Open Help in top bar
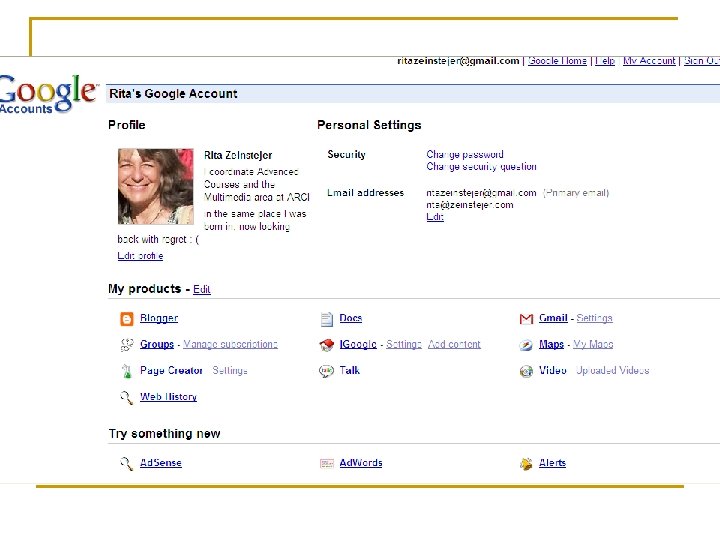This screenshot has width=720, height=540. (x=605, y=61)
